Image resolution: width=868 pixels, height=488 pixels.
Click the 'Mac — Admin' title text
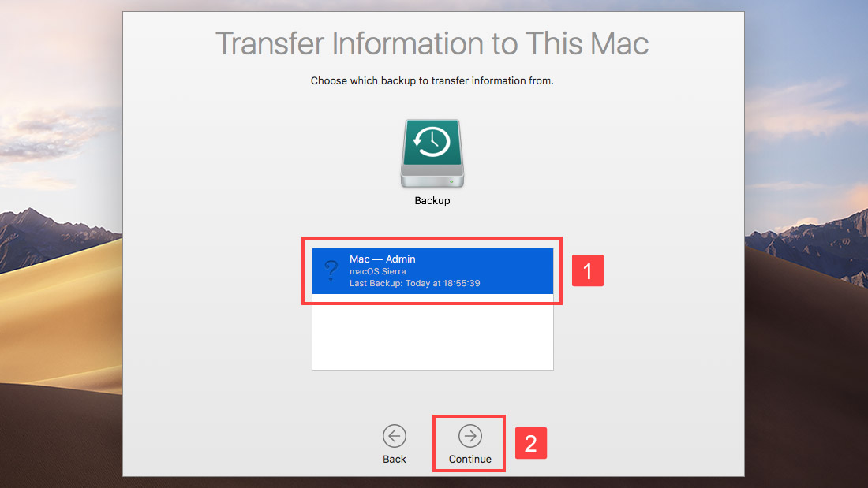coord(382,259)
